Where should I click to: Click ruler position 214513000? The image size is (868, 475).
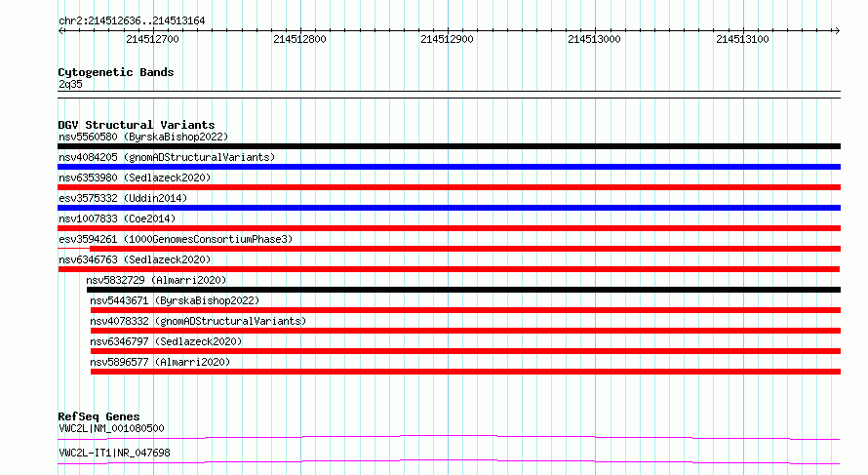tap(595, 39)
